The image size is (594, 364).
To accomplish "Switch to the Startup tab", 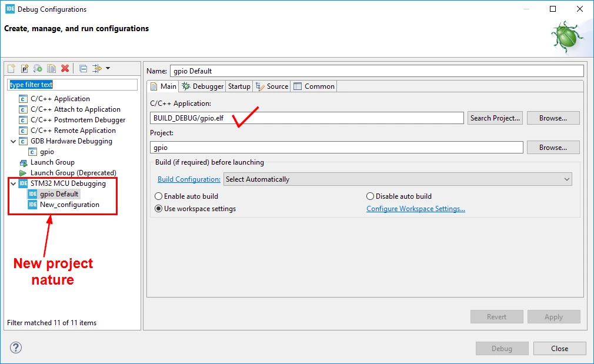I will [239, 86].
